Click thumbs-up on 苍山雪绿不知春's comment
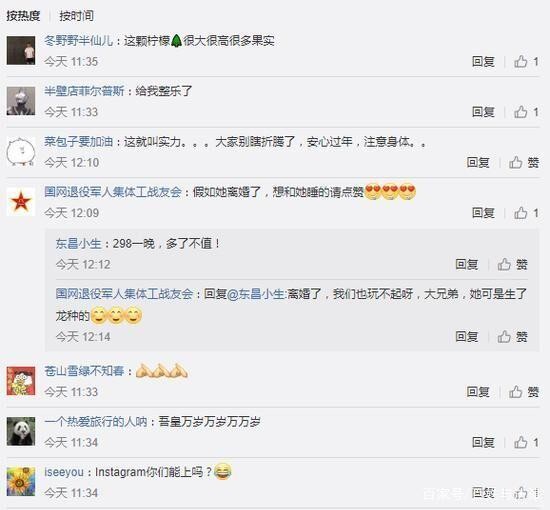The width and height of the screenshot is (550, 510). 524,392
